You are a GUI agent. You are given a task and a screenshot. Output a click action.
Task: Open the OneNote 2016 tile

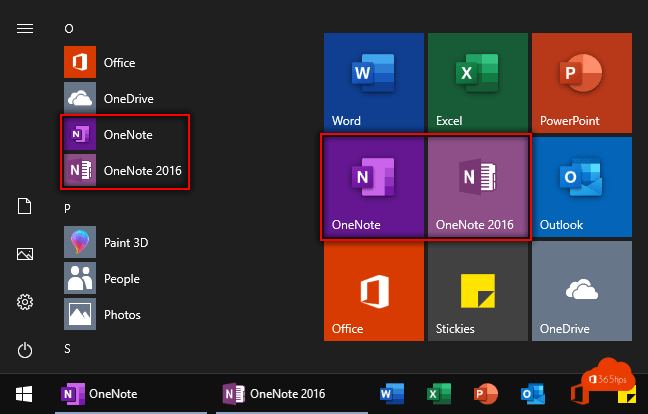478,187
